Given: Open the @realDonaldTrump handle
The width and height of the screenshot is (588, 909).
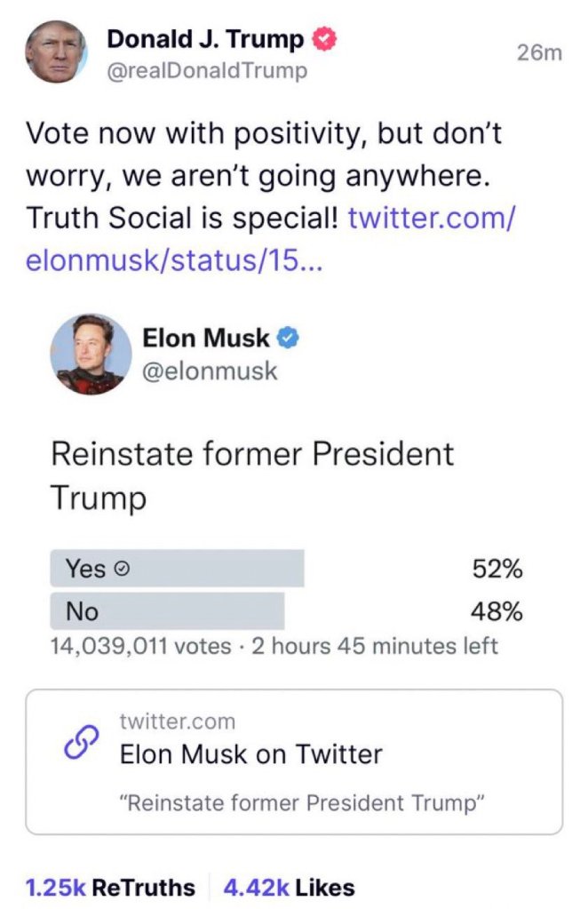Looking at the screenshot, I should click(207, 71).
